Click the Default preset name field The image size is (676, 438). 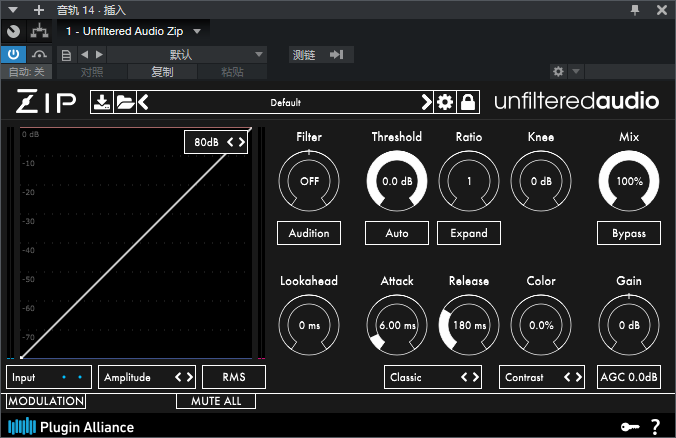click(285, 102)
